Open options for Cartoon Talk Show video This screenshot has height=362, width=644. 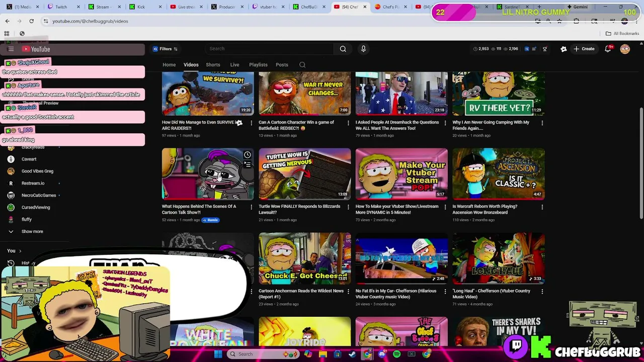tap(252, 207)
